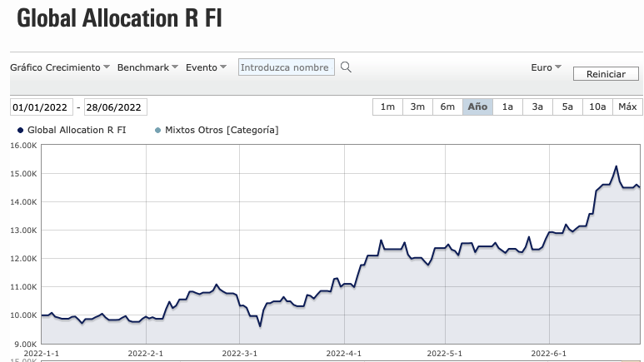Image resolution: width=644 pixels, height=362 pixels.
Task: Click the search magnifying glass icon
Action: pyautogui.click(x=347, y=67)
